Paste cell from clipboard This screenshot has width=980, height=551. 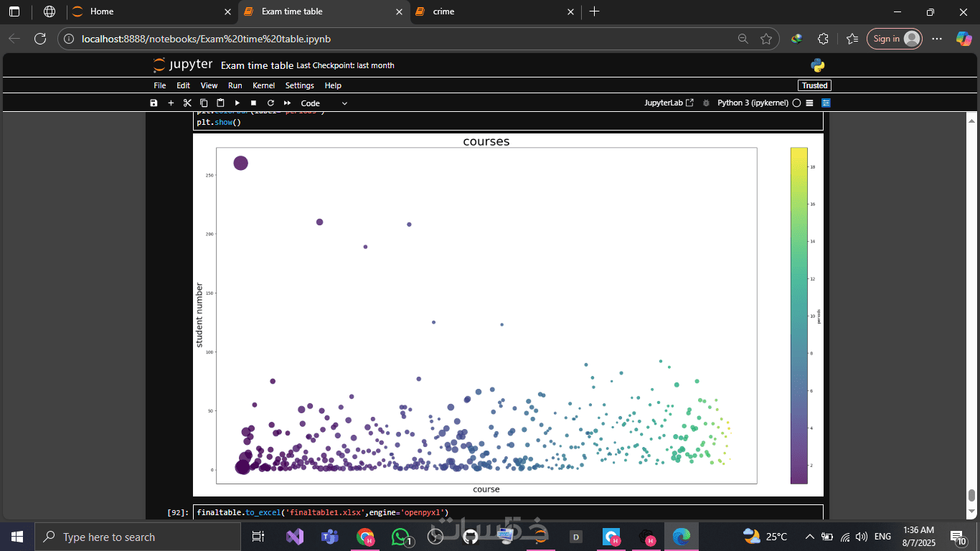click(x=220, y=103)
